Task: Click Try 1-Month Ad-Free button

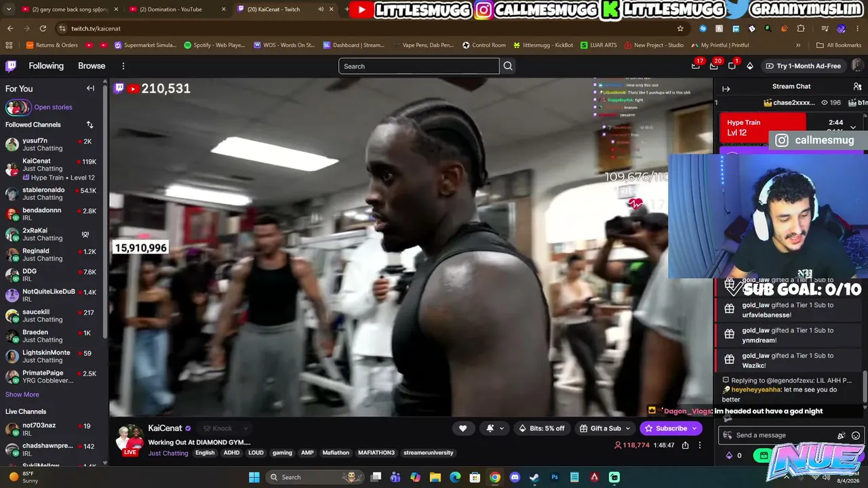Action: coord(804,66)
